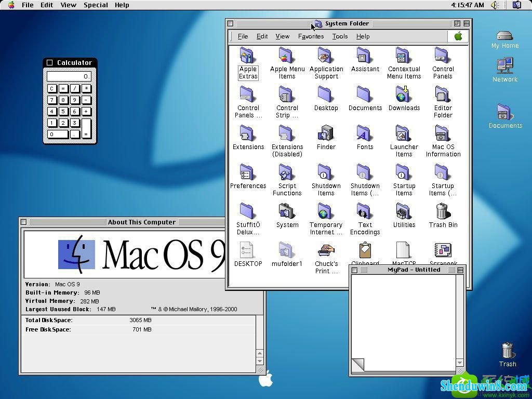532x399 pixels.
Task: Click the divide key on Calculator
Action: [x=75, y=88]
